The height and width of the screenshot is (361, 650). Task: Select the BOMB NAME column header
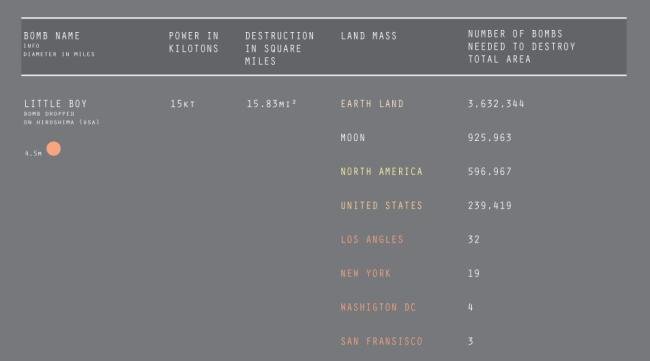coord(52,36)
